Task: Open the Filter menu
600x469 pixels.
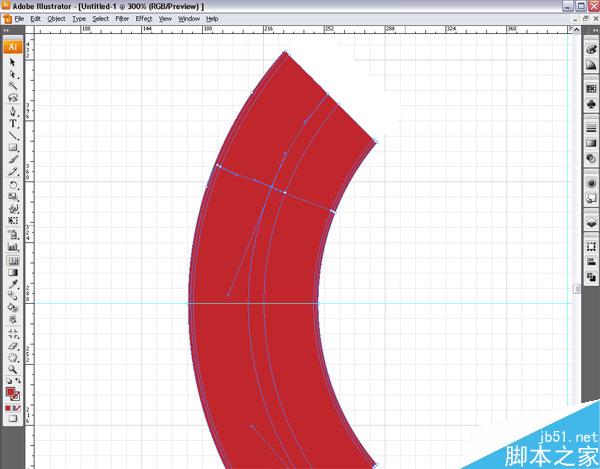Action: click(122, 19)
